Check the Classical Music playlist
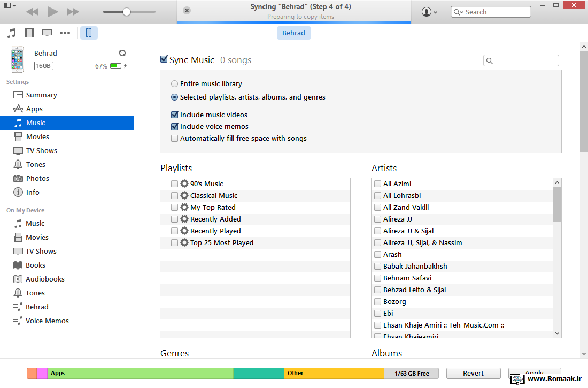Screen dimensions: 588x388 [174, 196]
